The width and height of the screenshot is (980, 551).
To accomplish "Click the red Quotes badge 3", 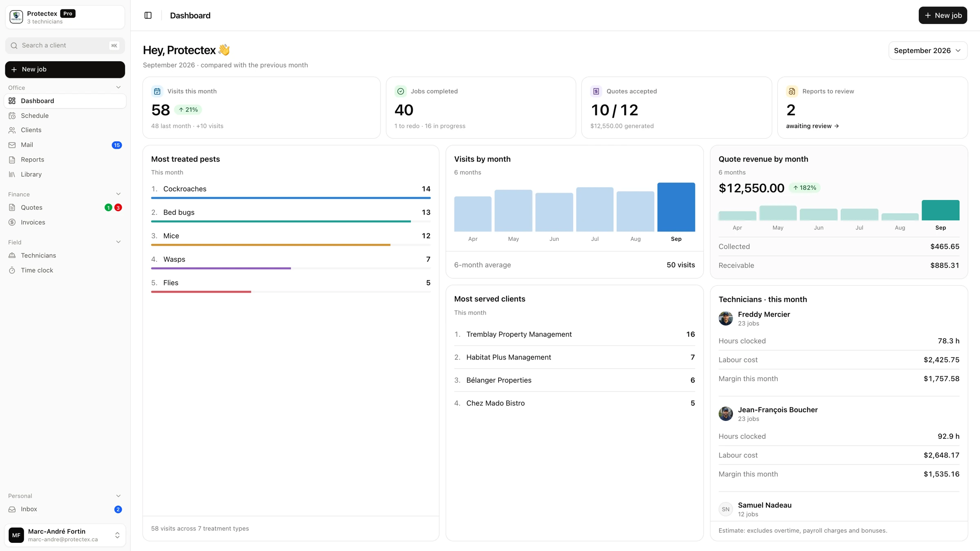I will tap(118, 208).
